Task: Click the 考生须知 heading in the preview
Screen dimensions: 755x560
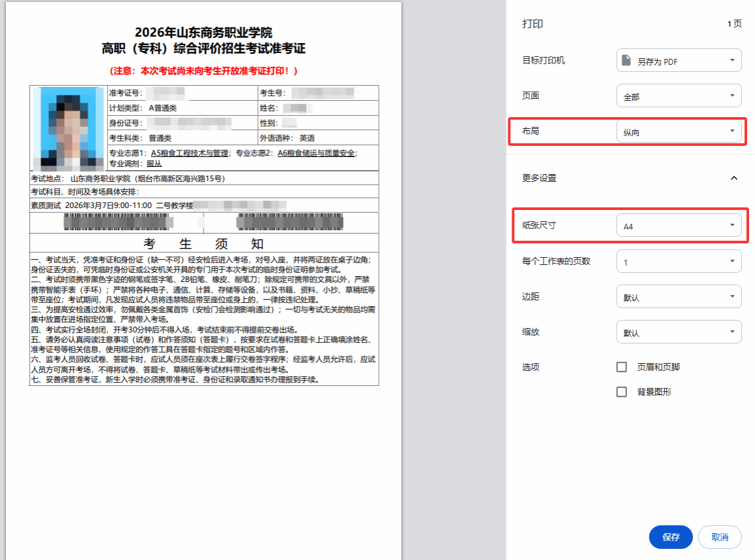Action: coord(204,244)
